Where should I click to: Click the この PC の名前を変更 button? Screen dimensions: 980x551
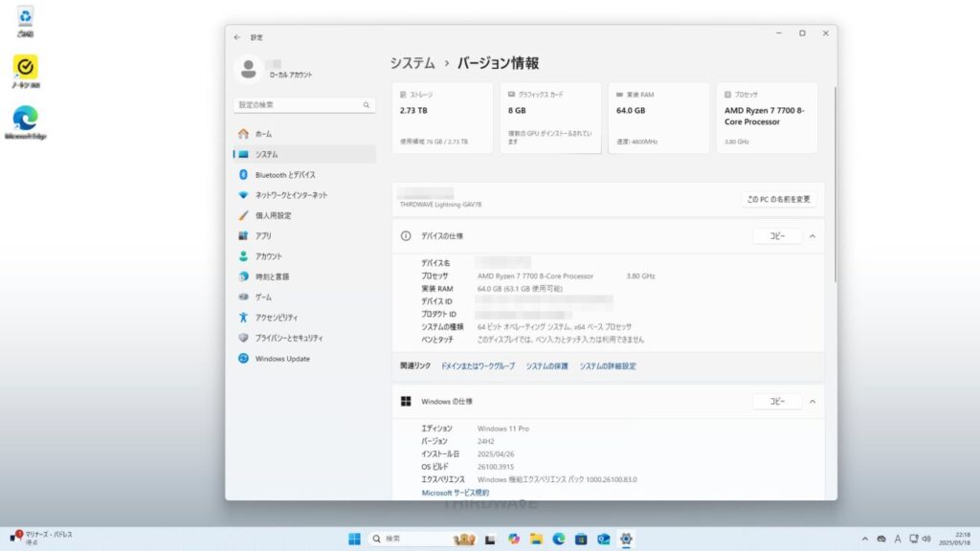click(780, 200)
